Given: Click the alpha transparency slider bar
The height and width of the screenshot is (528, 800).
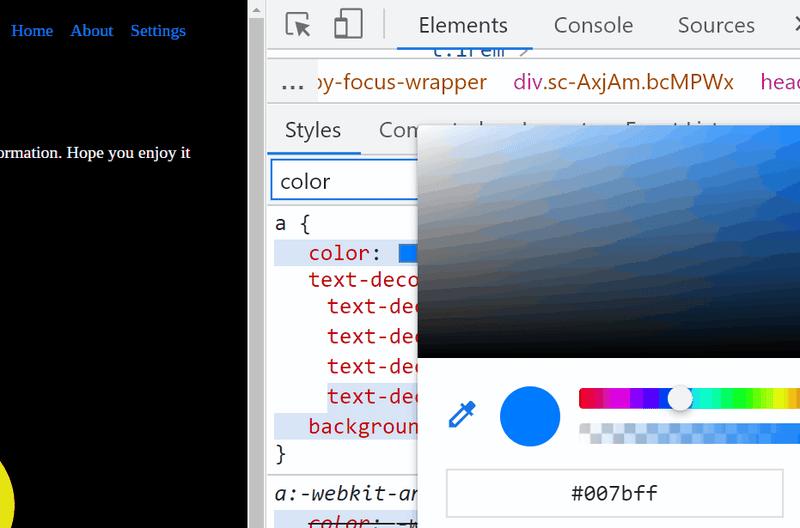Looking at the screenshot, I should pos(690,433).
